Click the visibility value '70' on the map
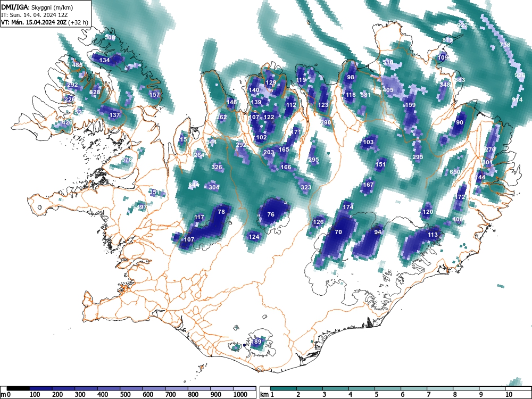 coord(338,232)
